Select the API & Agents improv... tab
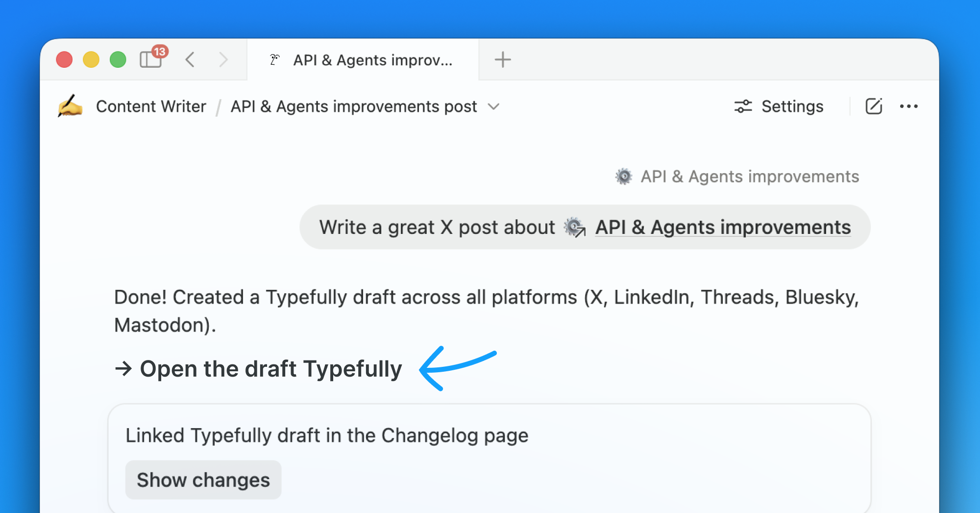The height and width of the screenshot is (513, 980). [x=363, y=60]
